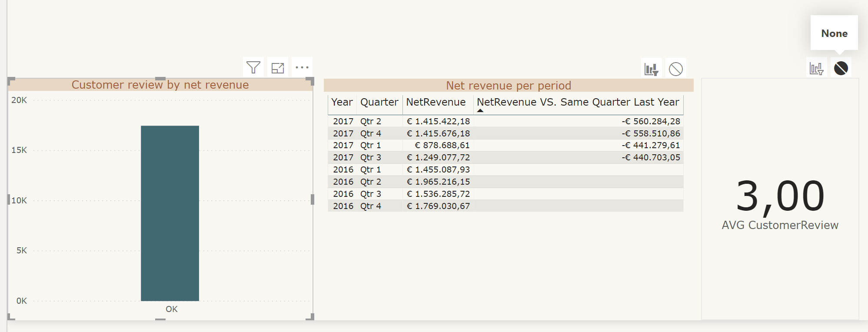
Task: Select the cell € 1.415.422,18
Action: click(x=438, y=121)
